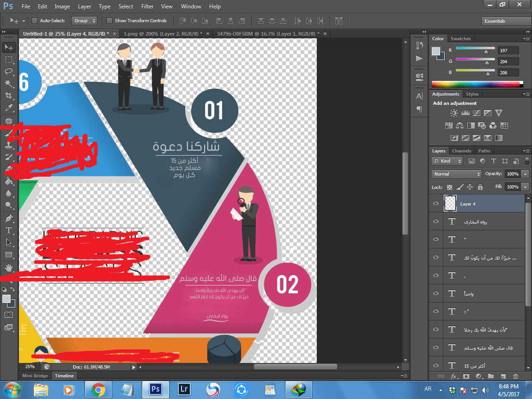
Task: Expand the Essentials workspace dropdown
Action: pos(506,21)
